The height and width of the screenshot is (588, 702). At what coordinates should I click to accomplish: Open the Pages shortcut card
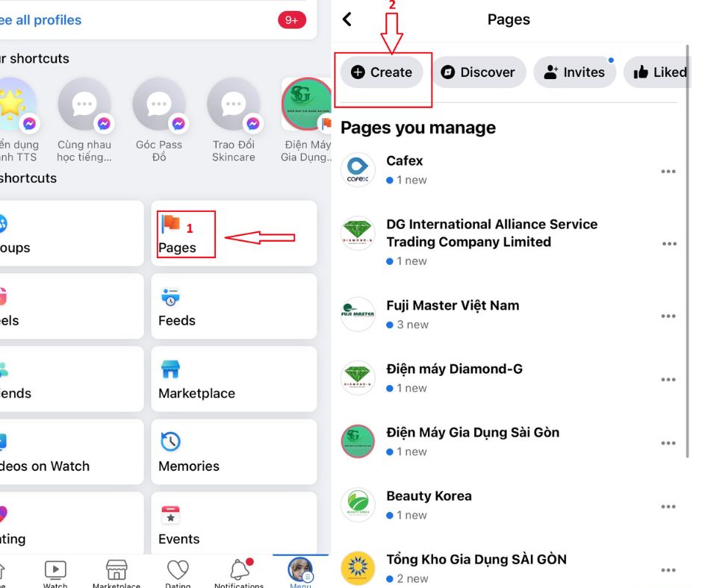click(234, 234)
